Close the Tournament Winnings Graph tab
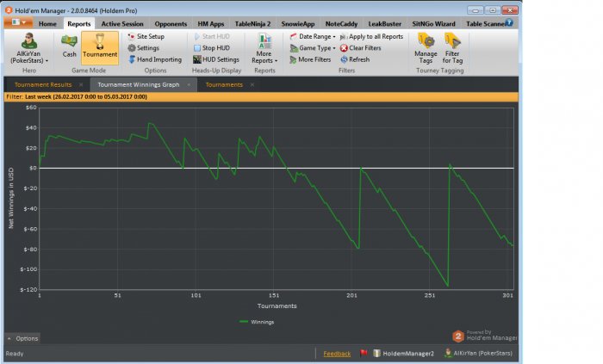Image resolution: width=603 pixels, height=364 pixels. tap(190, 85)
